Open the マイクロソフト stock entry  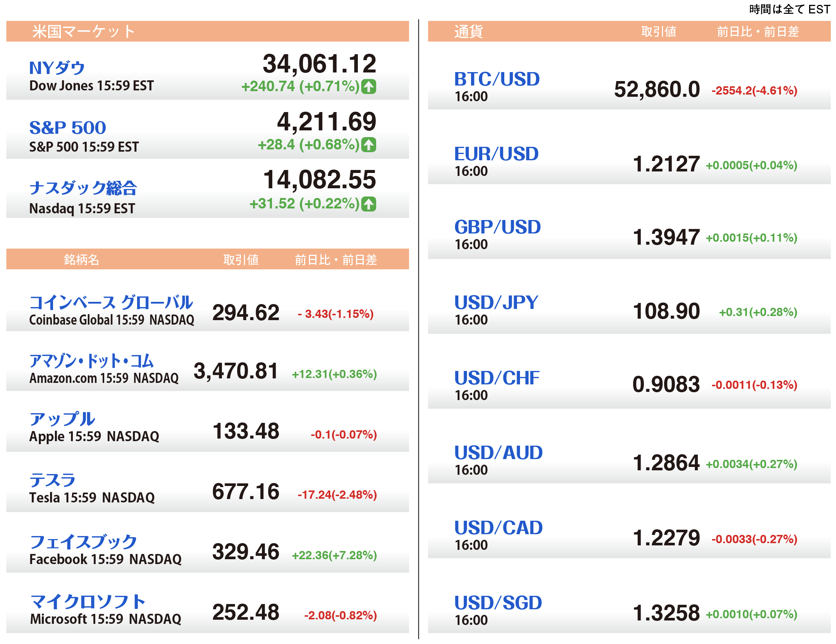88,602
